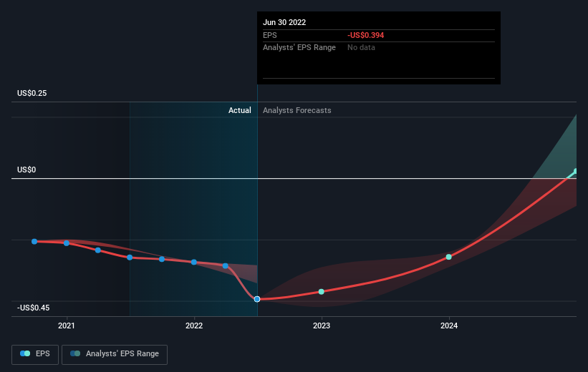Click the 2023 x-axis label
The image size is (588, 372).
pos(322,325)
